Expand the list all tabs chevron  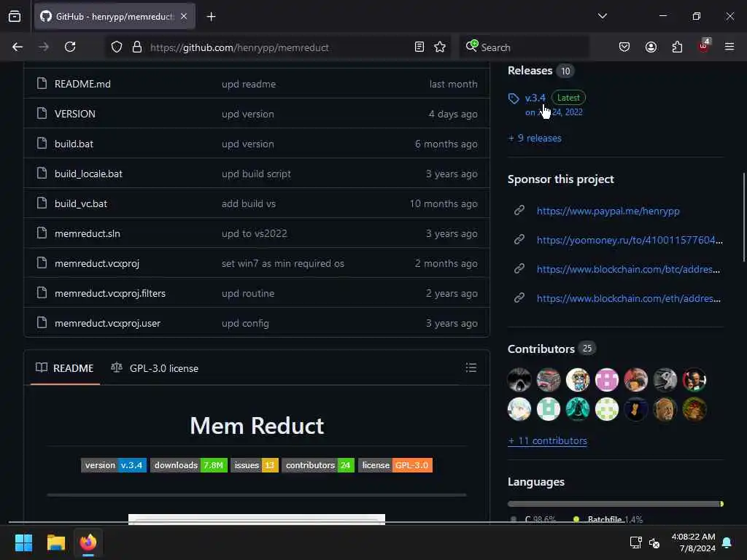(602, 16)
